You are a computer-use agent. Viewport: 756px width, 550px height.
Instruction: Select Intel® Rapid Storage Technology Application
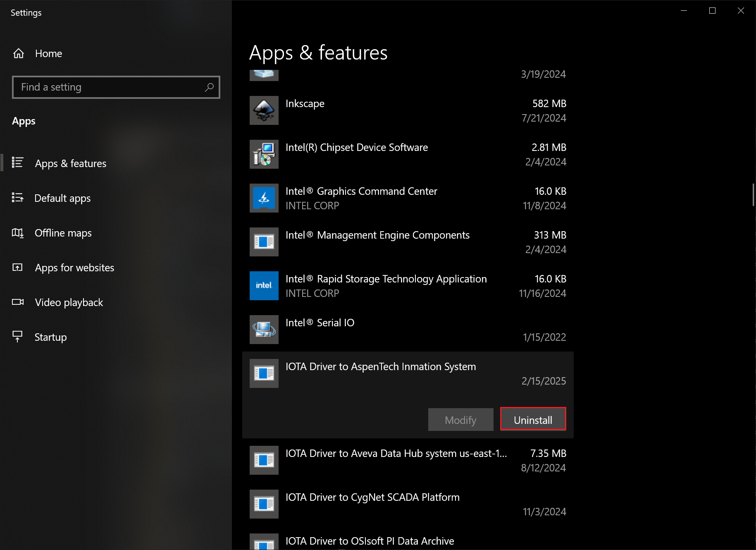tap(408, 286)
